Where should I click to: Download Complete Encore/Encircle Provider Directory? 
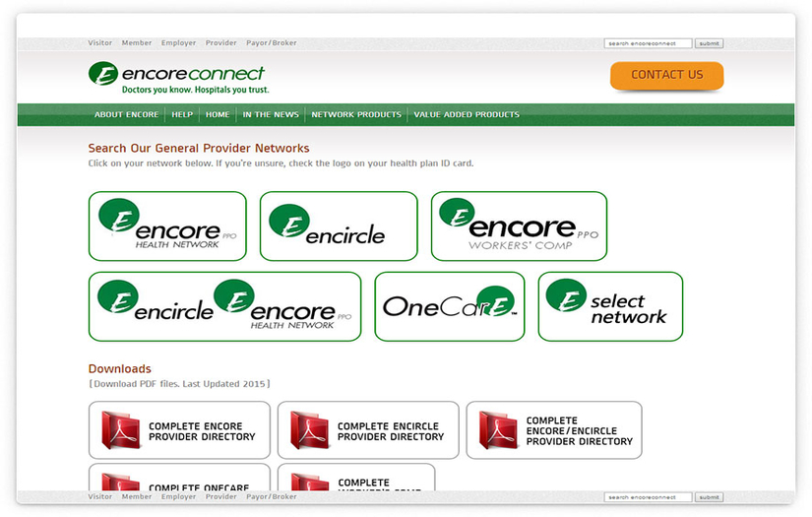coord(554,430)
